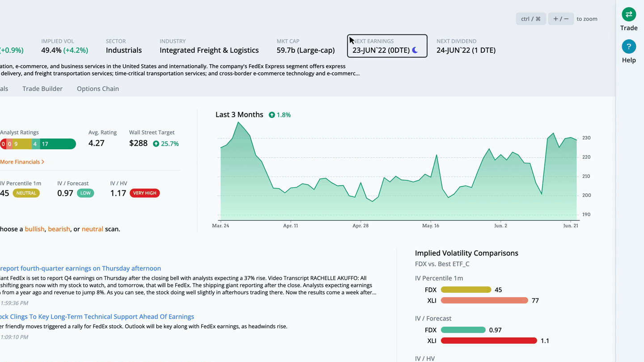The image size is (644, 362).
Task: Click the news timestamp 1:09:10 PM
Action: click(x=14, y=337)
